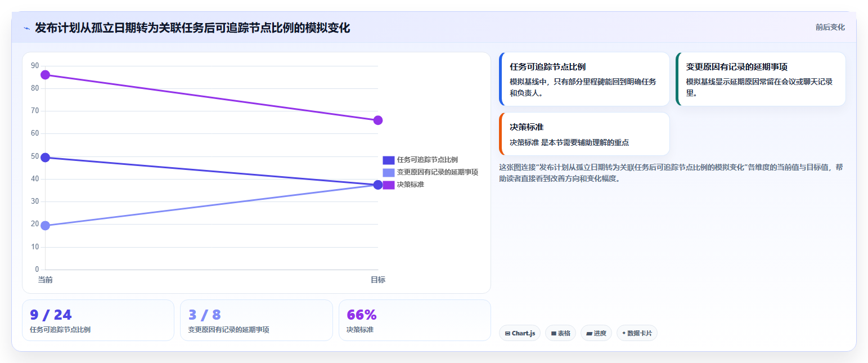Open the 变更原因有记录的延期事项 info card
Viewport: 868px width, 363px height.
(761, 79)
